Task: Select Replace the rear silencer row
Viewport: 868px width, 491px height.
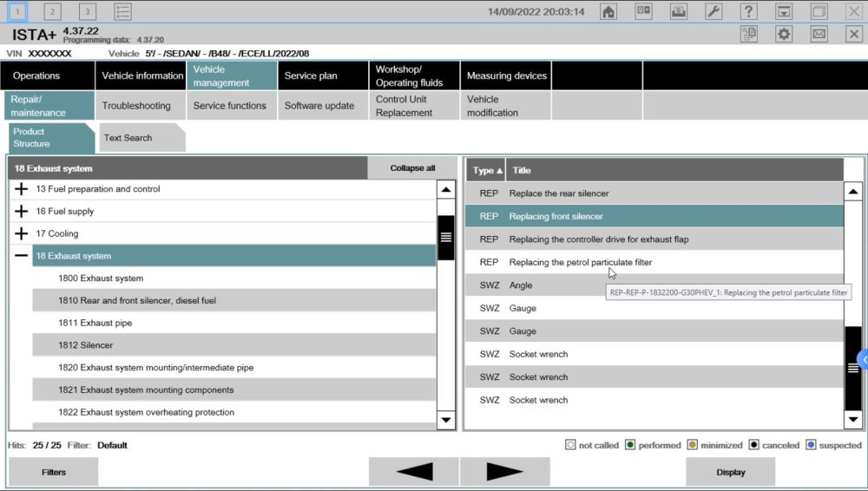Action: [654, 193]
